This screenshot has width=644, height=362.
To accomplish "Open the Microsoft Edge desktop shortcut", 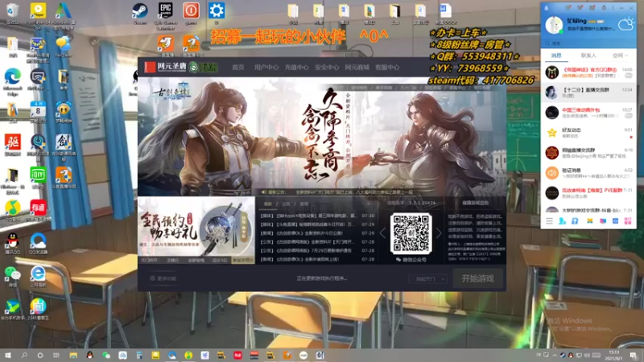I will (13, 81).
